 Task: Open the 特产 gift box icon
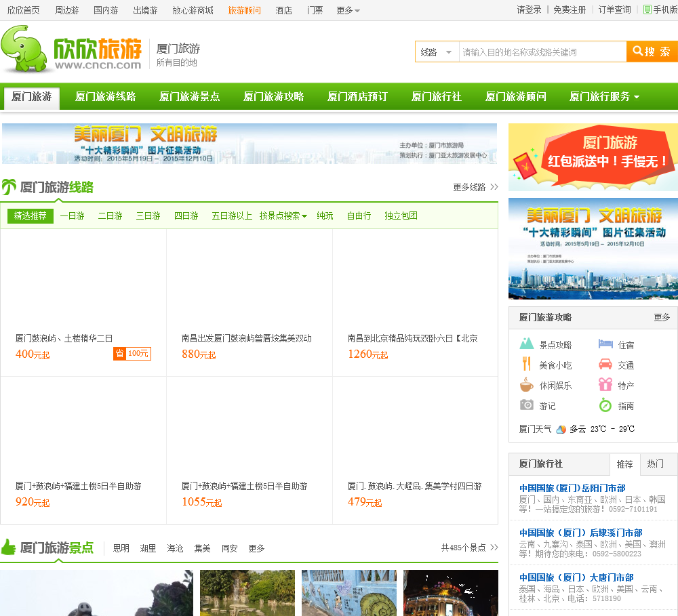pos(605,384)
